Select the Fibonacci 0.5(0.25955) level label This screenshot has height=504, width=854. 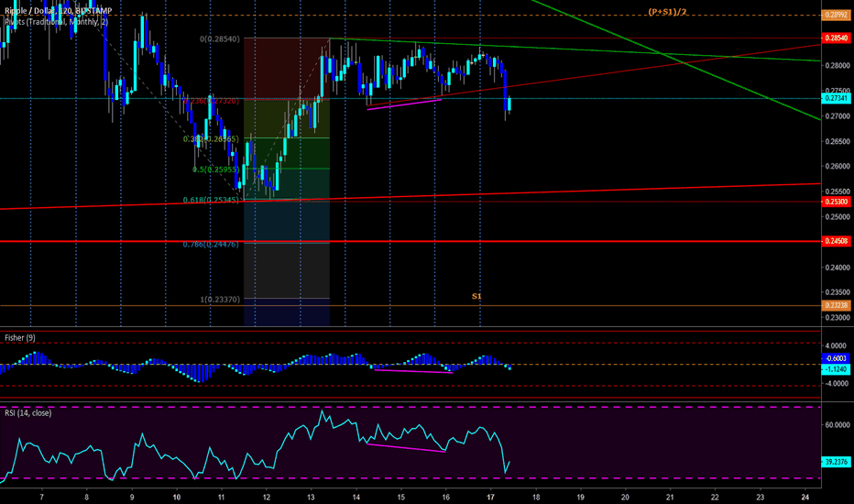click(215, 170)
